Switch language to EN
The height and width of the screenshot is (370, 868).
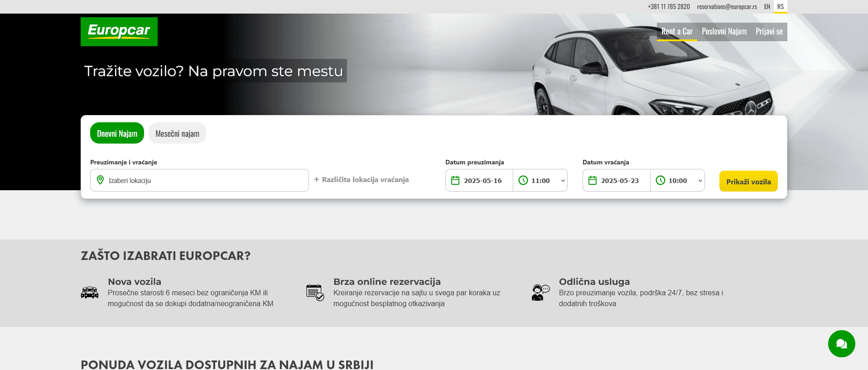point(767,7)
